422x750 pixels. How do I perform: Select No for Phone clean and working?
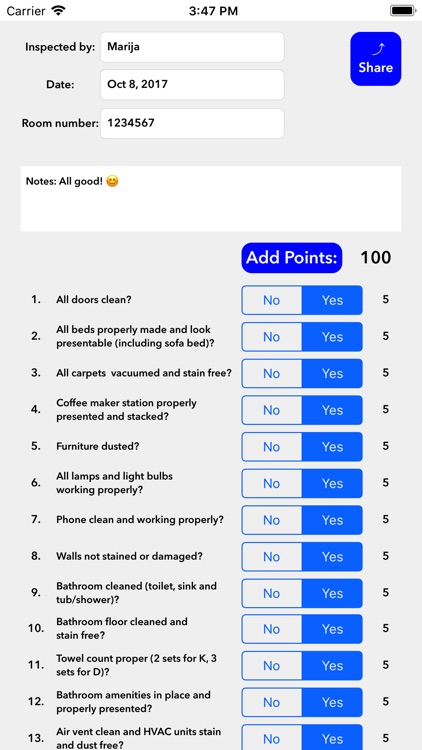point(271,520)
